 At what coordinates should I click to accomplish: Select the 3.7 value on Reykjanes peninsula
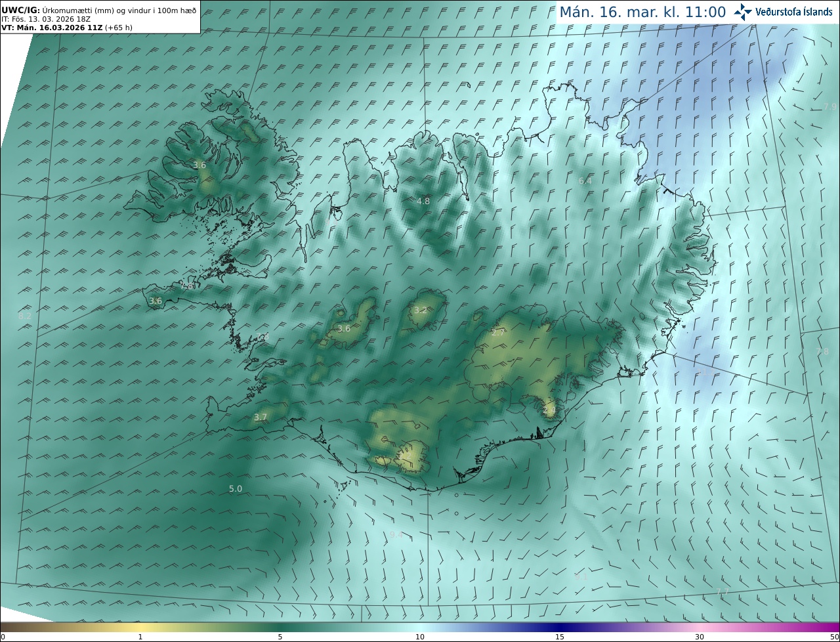(x=261, y=417)
